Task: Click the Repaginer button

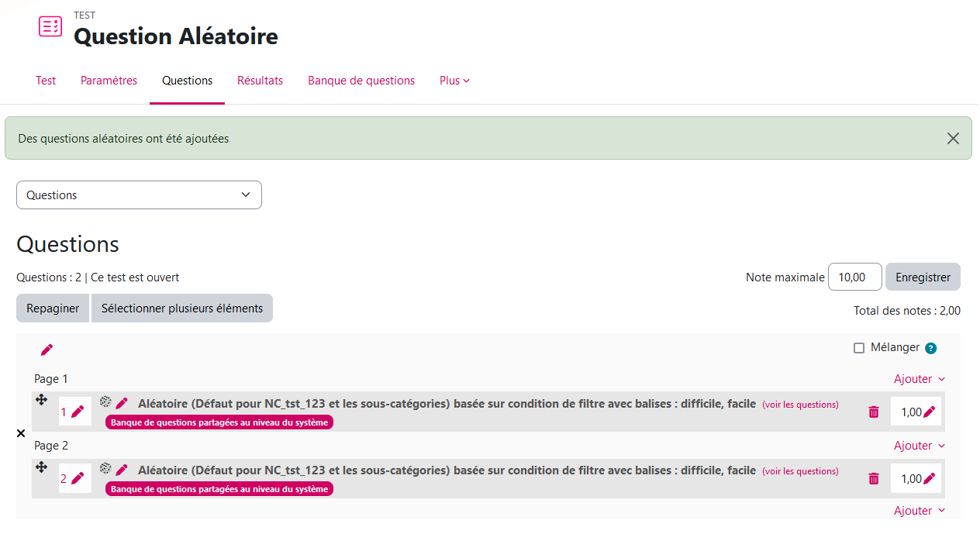Action: (53, 308)
